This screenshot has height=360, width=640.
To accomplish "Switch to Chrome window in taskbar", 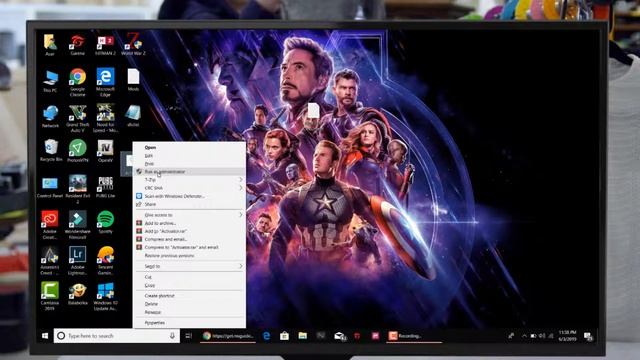I will point(228,336).
